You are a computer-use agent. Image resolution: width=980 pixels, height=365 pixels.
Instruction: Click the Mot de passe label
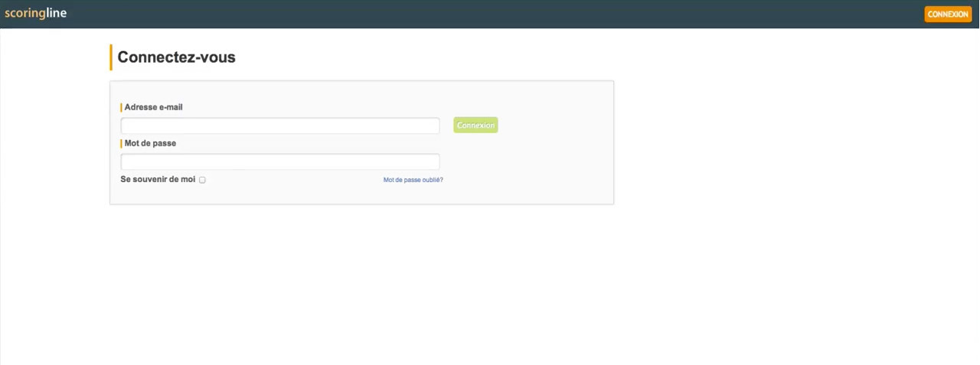point(150,143)
